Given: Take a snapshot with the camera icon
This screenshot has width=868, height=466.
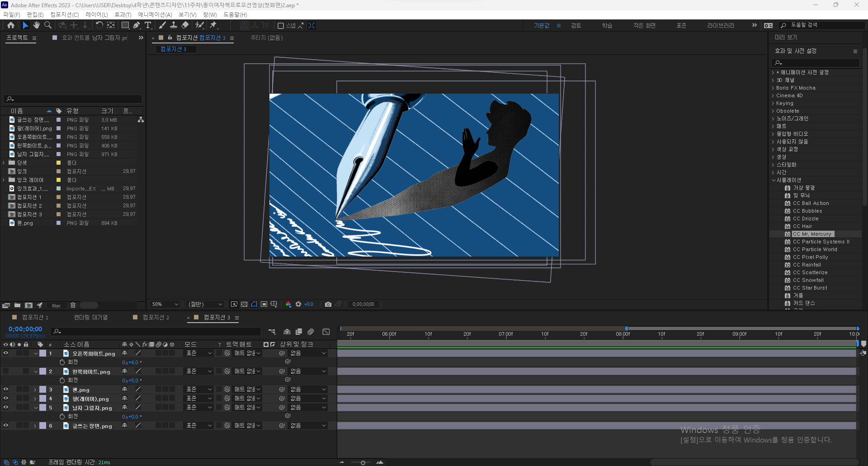Looking at the screenshot, I should tap(328, 304).
